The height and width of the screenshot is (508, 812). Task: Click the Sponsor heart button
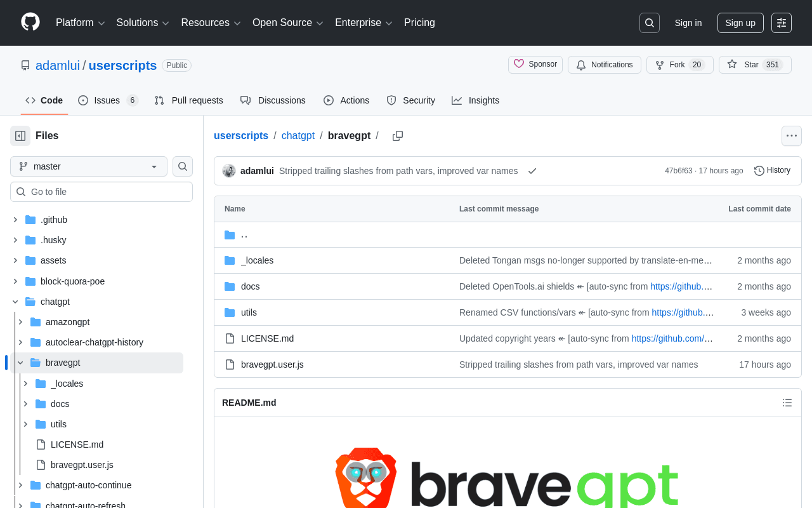(x=535, y=65)
